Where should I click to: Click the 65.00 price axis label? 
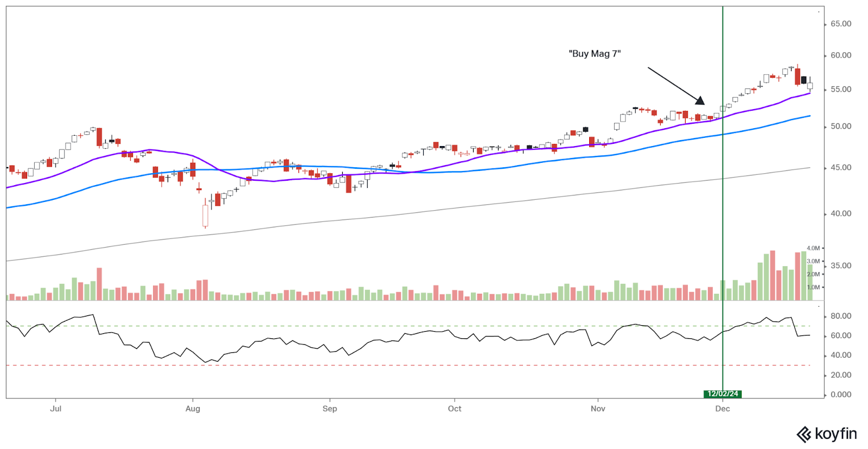click(x=841, y=24)
